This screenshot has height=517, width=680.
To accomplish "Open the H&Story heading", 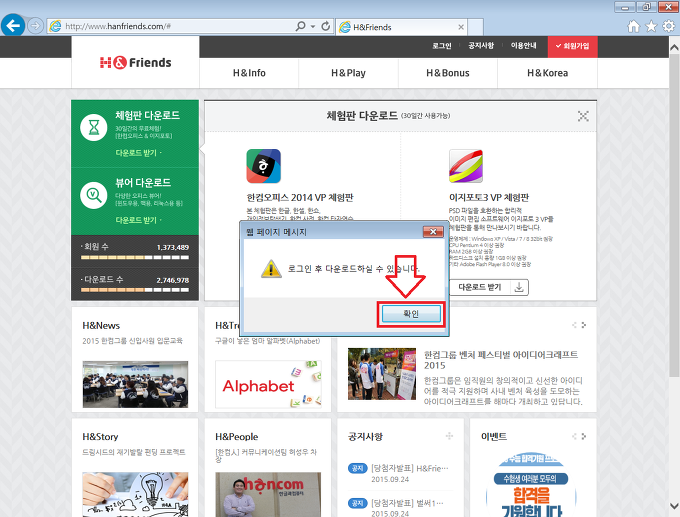I will [x=100, y=436].
